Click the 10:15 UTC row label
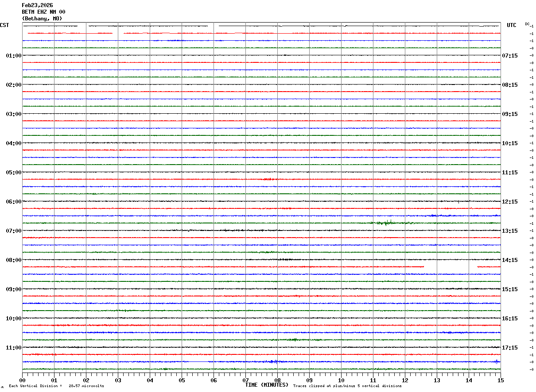 tap(510, 143)
